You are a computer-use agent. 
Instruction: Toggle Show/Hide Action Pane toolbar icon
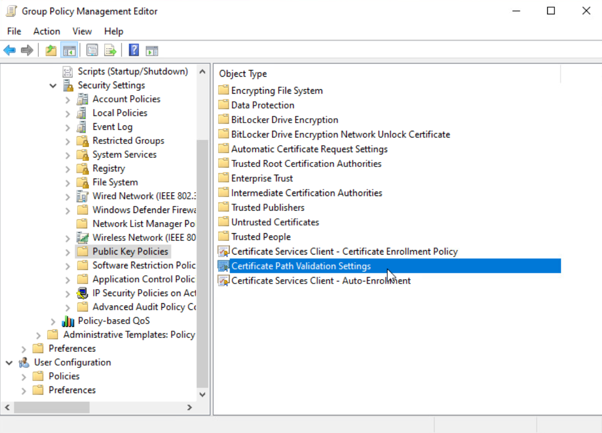[x=152, y=50]
